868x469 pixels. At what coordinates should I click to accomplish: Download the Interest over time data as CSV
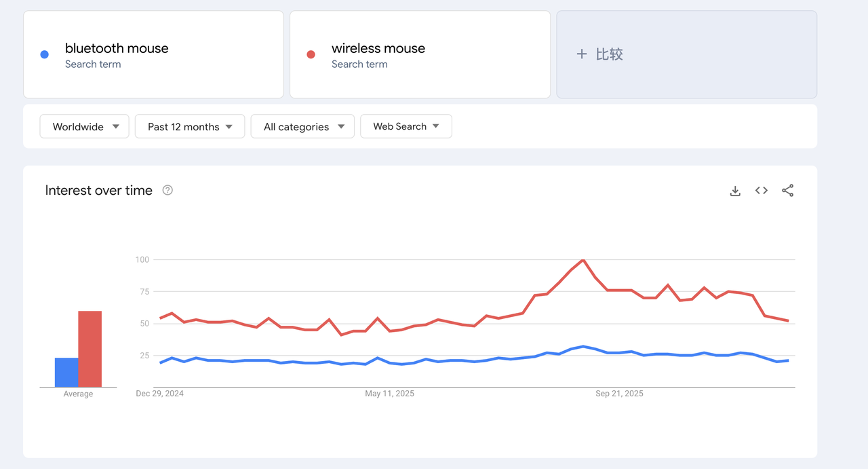[735, 191]
